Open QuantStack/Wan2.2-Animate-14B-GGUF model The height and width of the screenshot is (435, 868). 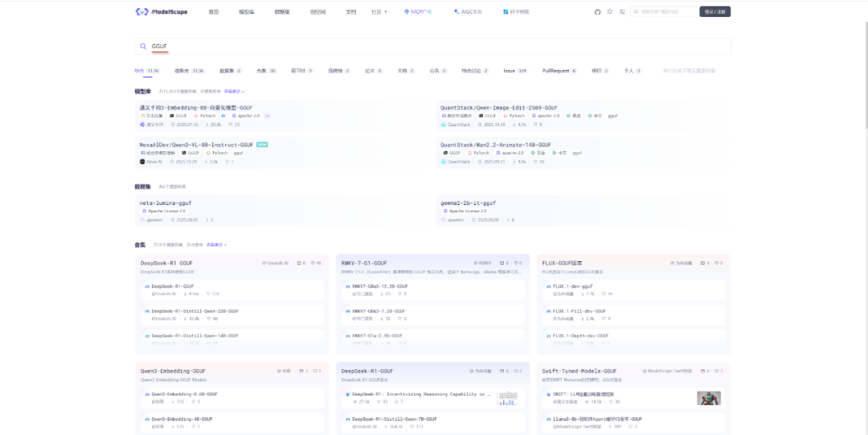495,145
